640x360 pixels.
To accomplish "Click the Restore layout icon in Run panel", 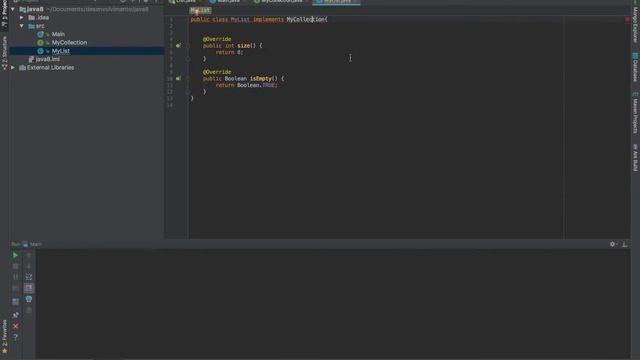I will [x=15, y=302].
